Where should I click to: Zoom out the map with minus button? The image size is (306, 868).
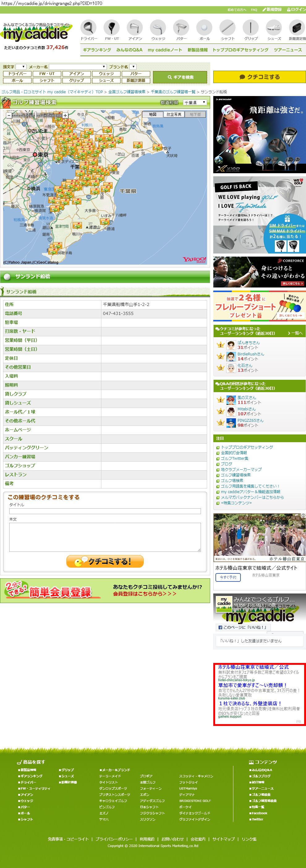coord(9,115)
